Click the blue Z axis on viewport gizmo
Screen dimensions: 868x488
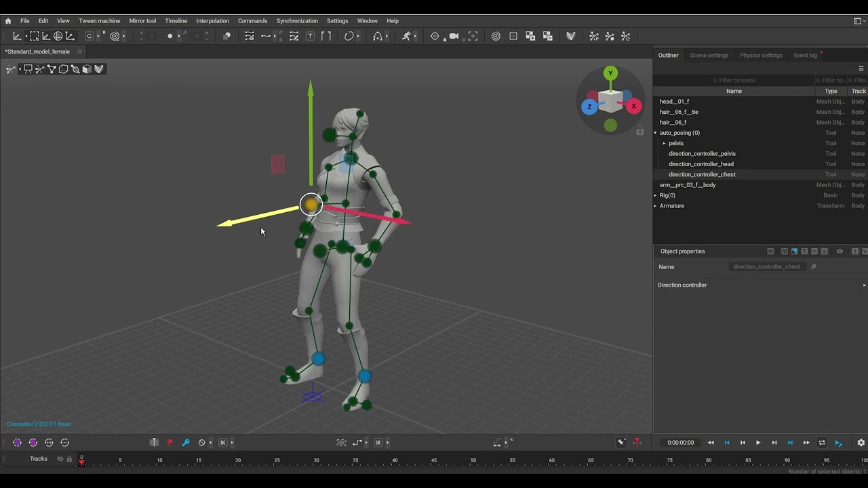tap(589, 107)
